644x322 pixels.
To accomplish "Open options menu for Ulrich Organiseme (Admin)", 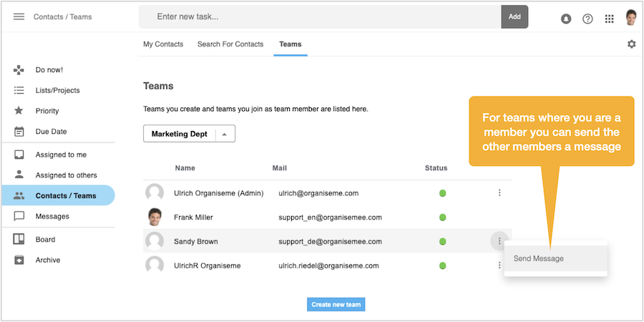I will (499, 192).
